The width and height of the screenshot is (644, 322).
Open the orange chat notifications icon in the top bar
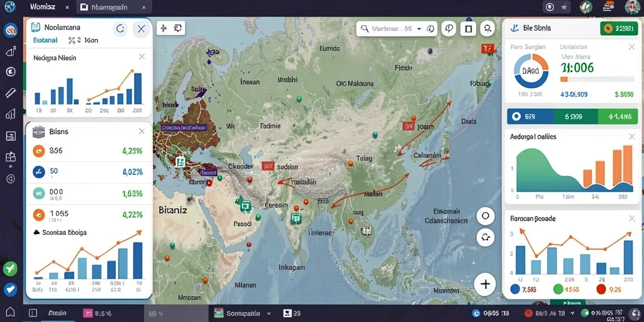(x=608, y=6)
